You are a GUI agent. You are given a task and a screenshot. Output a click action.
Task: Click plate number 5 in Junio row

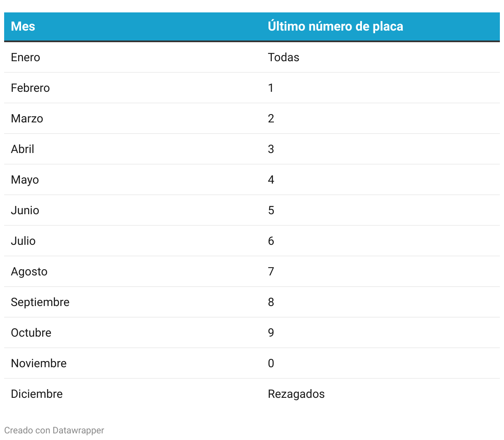271,210
